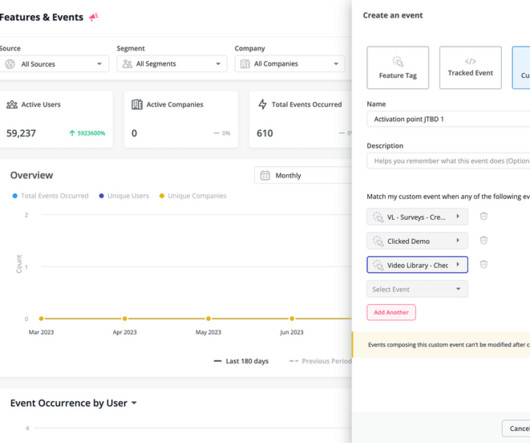Open the Clicked Demo event selector
530x443 pixels.
(417, 241)
